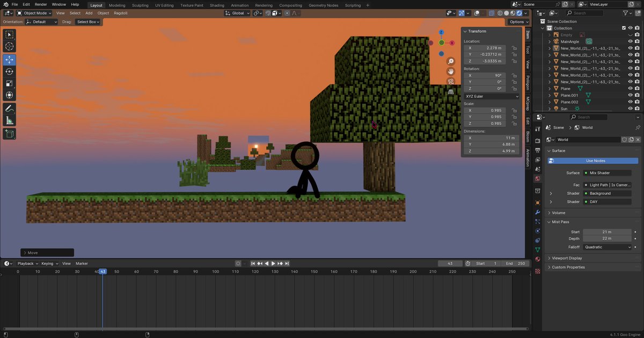Open the File menu
Viewport: 644px width, 338px height.
pyautogui.click(x=14, y=4)
